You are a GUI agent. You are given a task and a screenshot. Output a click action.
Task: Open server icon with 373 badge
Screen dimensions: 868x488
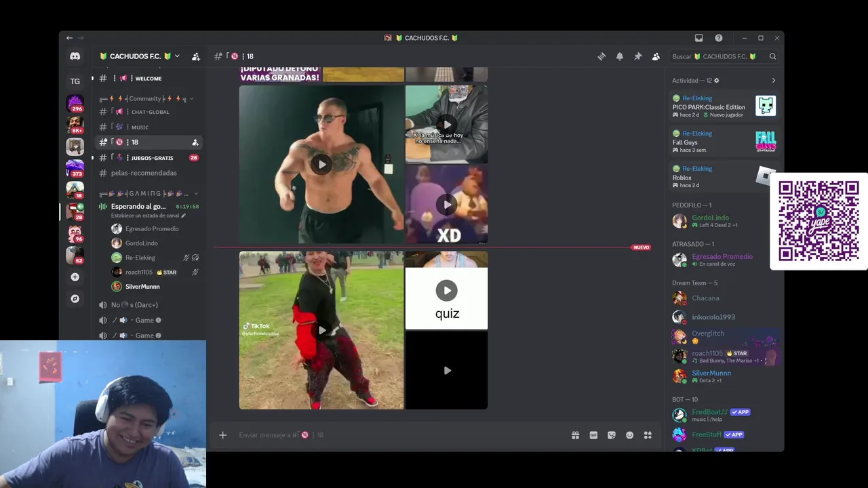point(75,168)
